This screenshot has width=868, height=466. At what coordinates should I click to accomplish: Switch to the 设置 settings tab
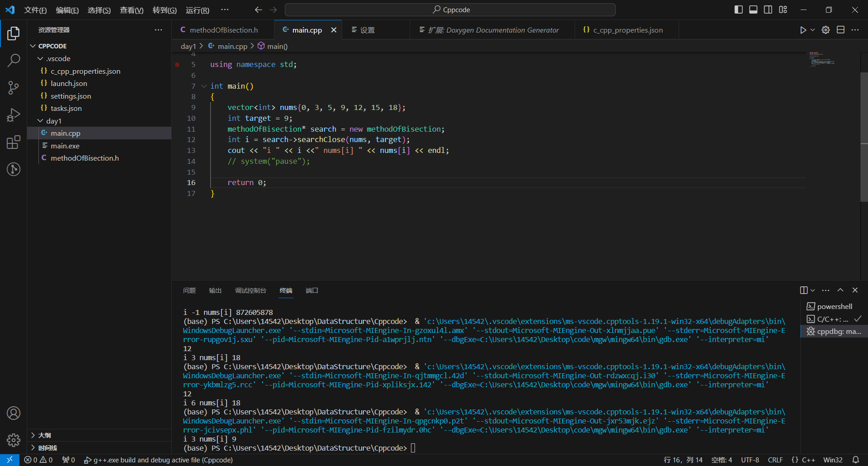[376, 30]
